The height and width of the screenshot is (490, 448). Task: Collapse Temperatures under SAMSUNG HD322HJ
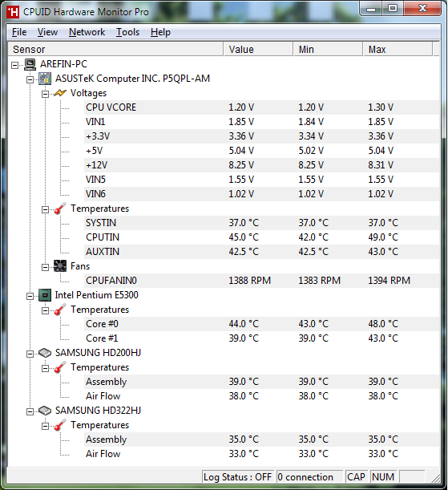45,427
